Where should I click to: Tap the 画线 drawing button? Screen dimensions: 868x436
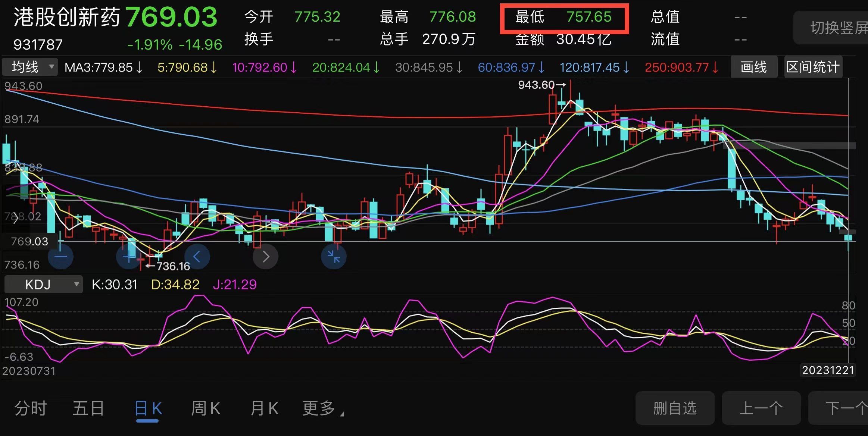(x=754, y=67)
